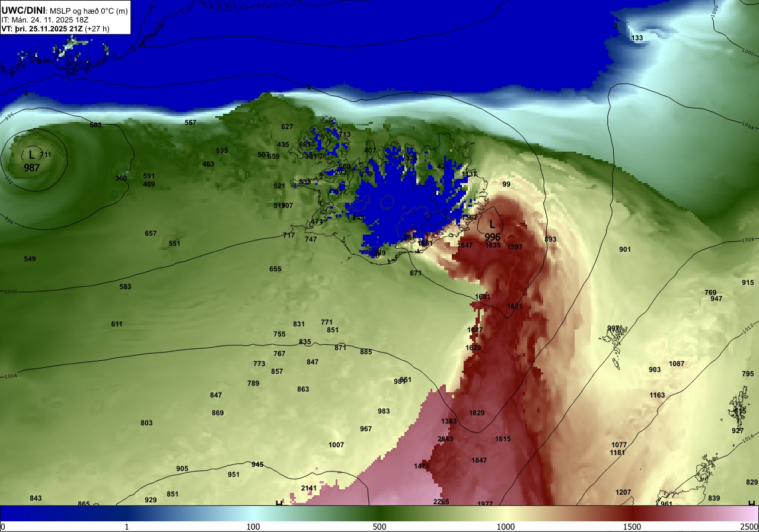Screen dimensions: 759x532
Task: Click the height value 1815
Action: pyautogui.click(x=503, y=439)
